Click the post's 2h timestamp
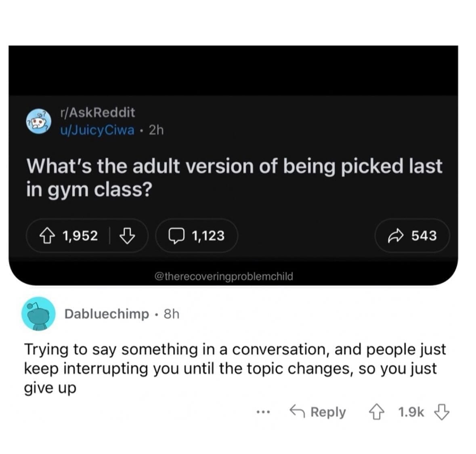The width and height of the screenshot is (476, 454). pyautogui.click(x=156, y=130)
